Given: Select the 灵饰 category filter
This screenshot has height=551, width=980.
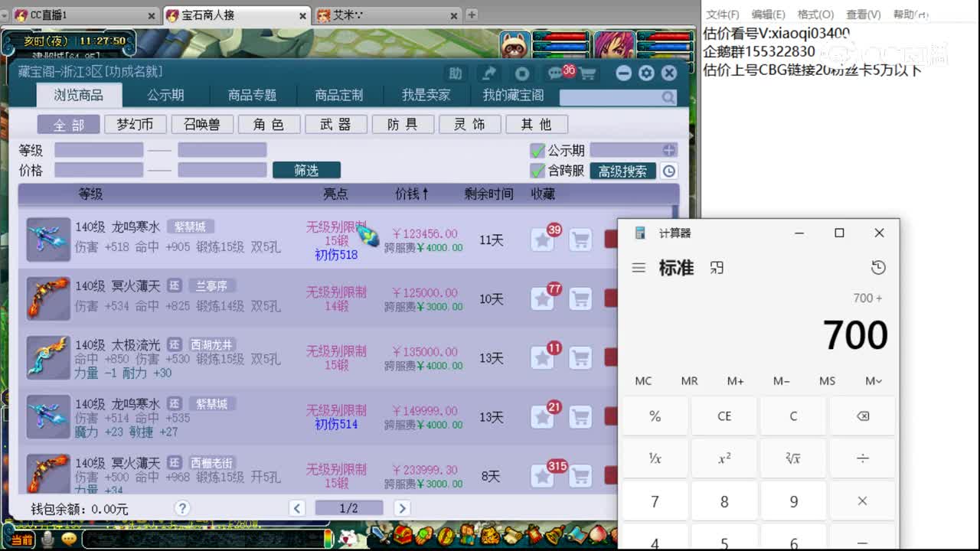Looking at the screenshot, I should [x=470, y=125].
